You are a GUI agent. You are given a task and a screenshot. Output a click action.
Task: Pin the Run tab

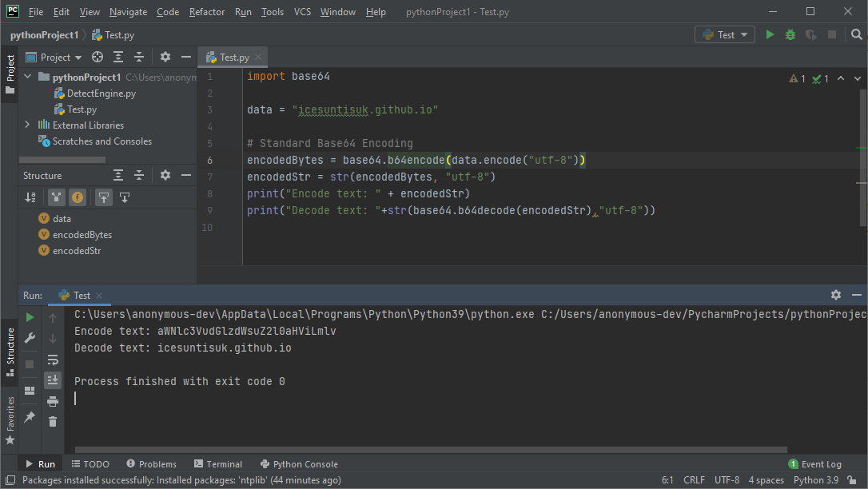pyautogui.click(x=30, y=416)
